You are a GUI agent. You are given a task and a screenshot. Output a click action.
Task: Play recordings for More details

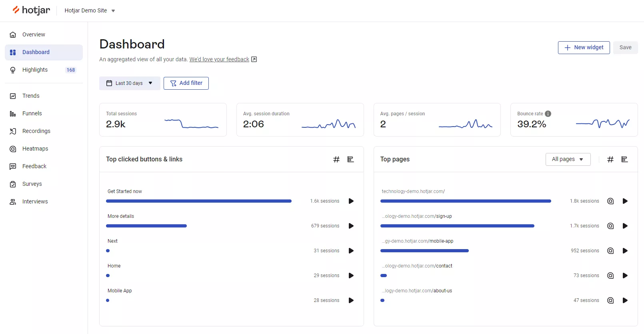pyautogui.click(x=351, y=226)
